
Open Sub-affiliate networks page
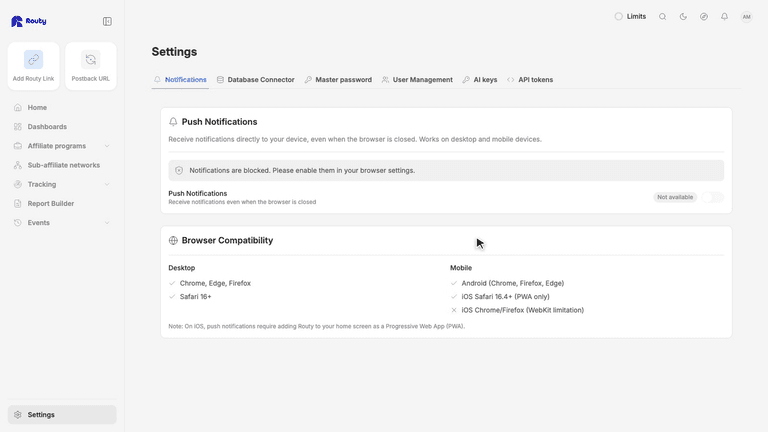pyautogui.click(x=64, y=165)
